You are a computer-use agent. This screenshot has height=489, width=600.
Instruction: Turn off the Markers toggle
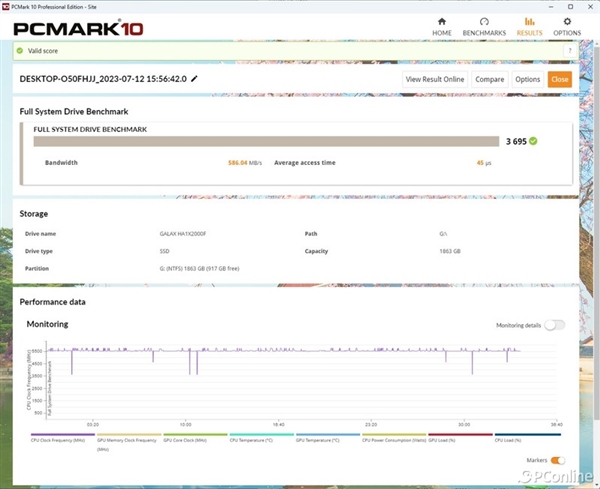(x=558, y=460)
